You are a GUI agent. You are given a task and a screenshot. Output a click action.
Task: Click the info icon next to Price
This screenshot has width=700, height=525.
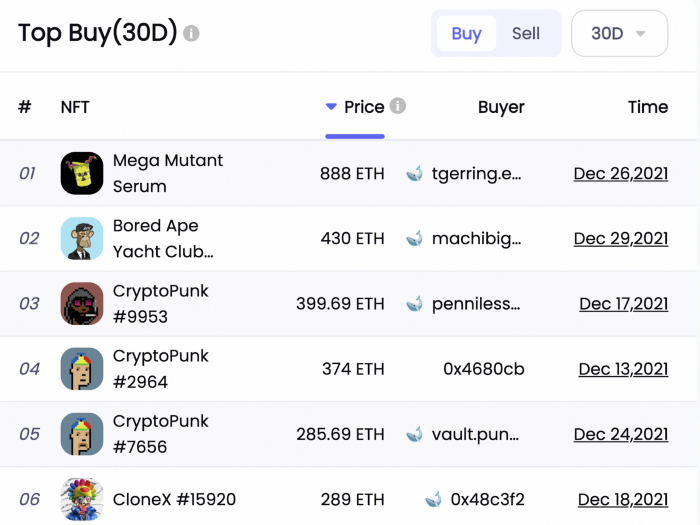tap(397, 106)
